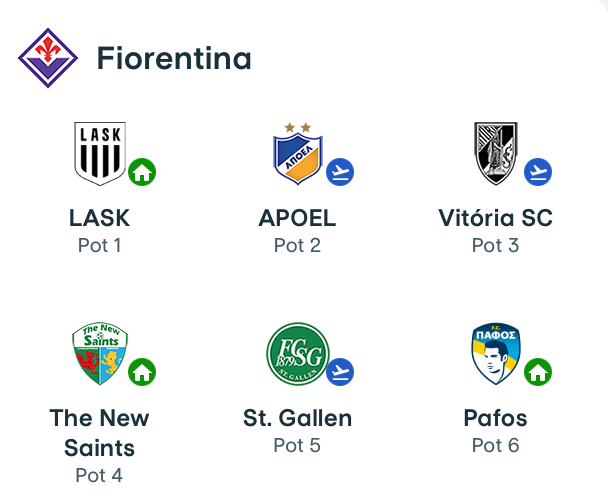Click the Pot 6 label under Pafos
Viewport: 608px width, 504px height.
tap(495, 445)
